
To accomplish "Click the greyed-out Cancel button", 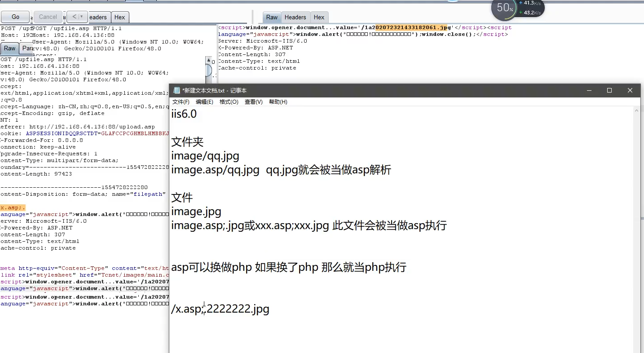I will 48,17.
